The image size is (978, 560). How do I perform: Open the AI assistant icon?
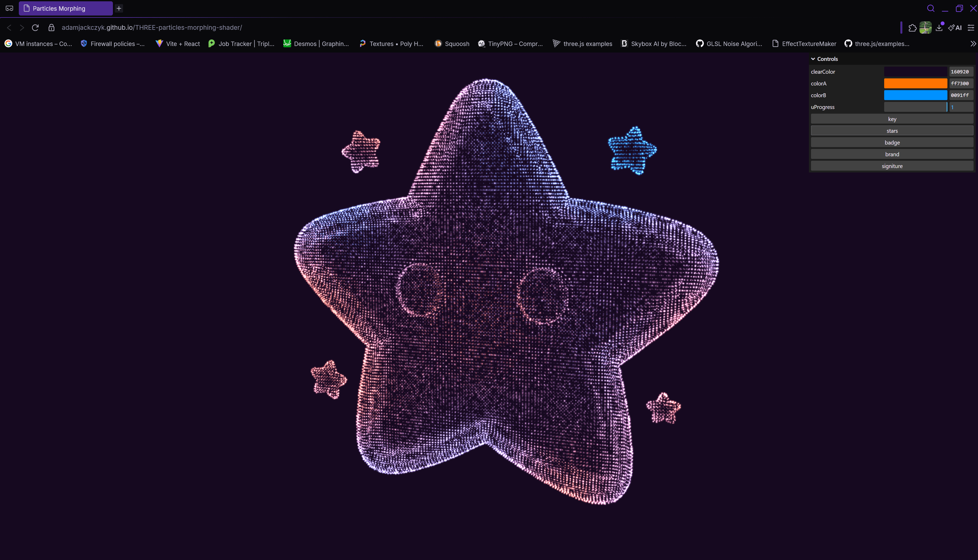[955, 28]
